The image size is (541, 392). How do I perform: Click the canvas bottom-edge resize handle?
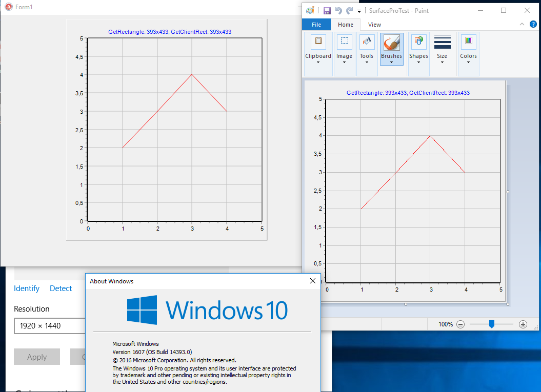click(406, 304)
